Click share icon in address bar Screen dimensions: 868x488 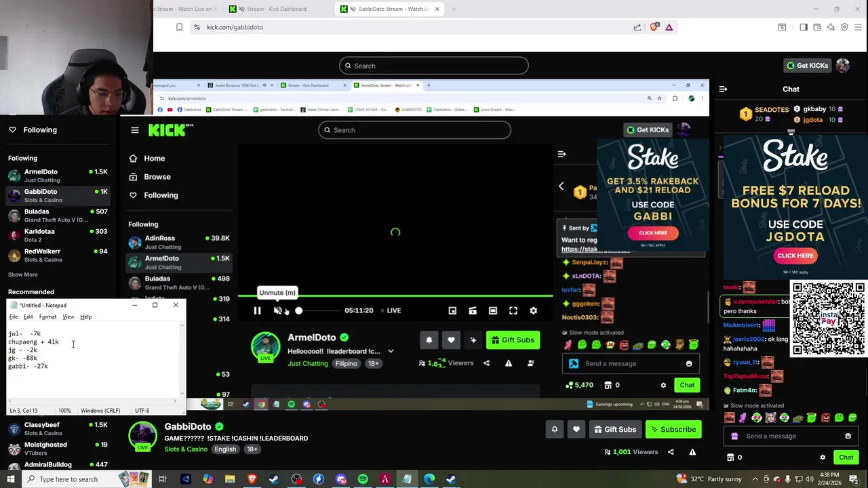pos(637,27)
